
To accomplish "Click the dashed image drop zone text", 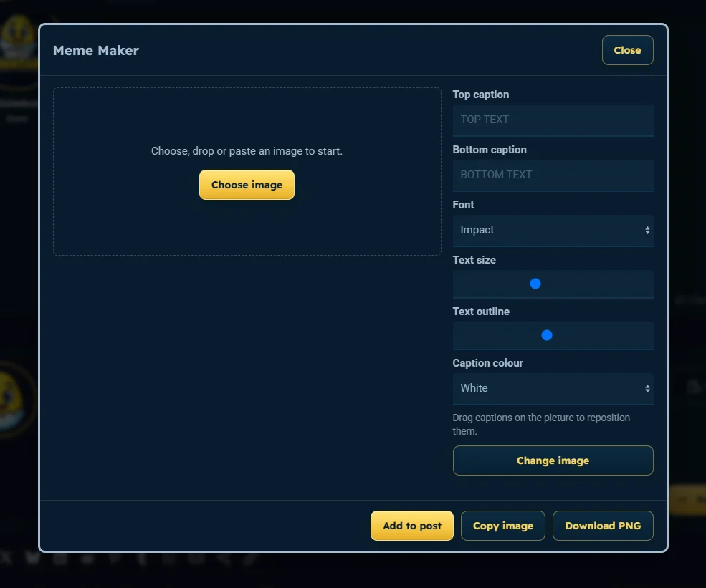I will (x=247, y=150).
